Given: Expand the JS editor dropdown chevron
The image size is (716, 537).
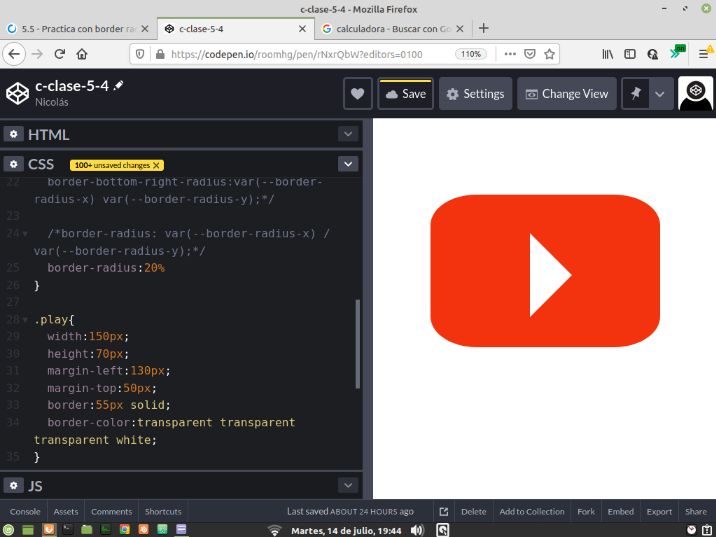Looking at the screenshot, I should (348, 485).
